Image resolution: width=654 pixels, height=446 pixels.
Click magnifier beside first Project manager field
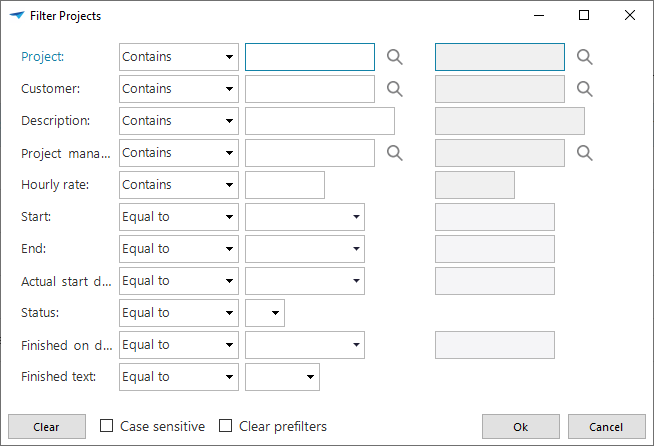coord(395,153)
